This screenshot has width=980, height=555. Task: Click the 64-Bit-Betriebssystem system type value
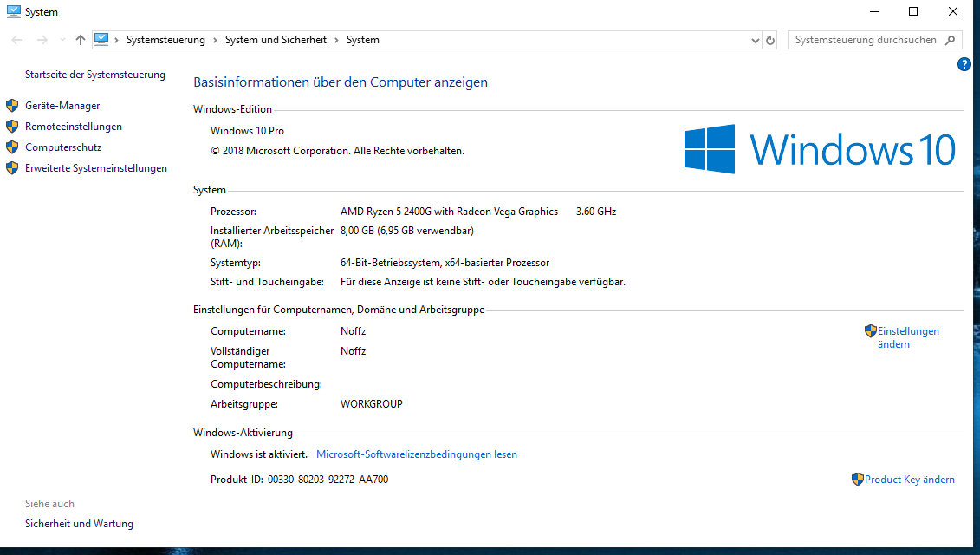point(445,263)
